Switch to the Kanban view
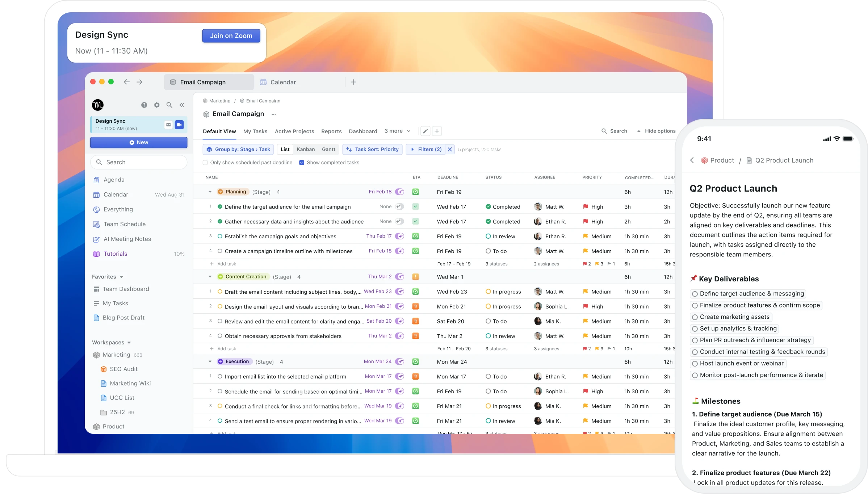The height and width of the screenshot is (494, 868). pos(306,149)
